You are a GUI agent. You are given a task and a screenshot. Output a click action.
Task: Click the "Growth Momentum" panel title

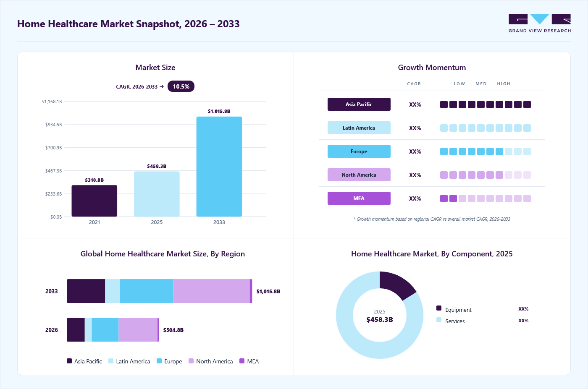click(432, 68)
